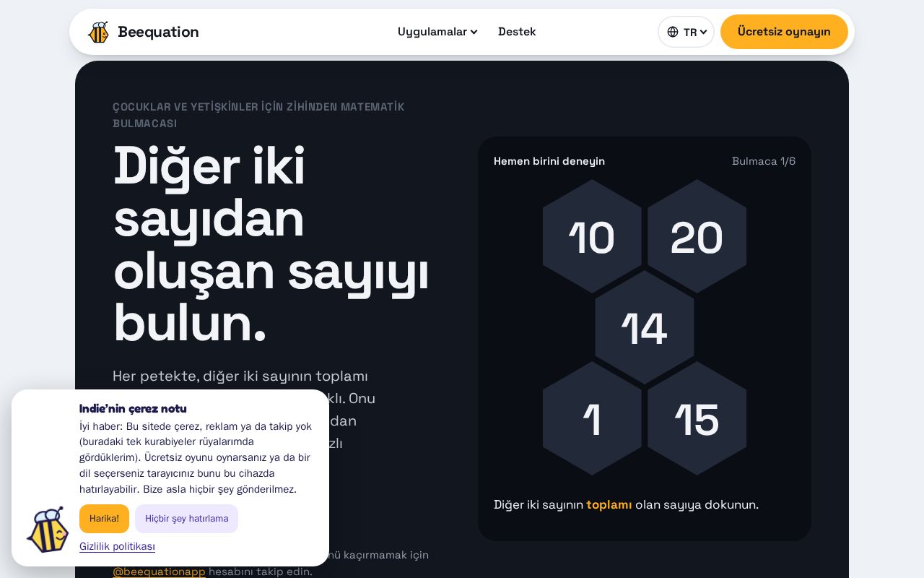Select the hexagon showing 15
924x578 pixels.
click(697, 418)
